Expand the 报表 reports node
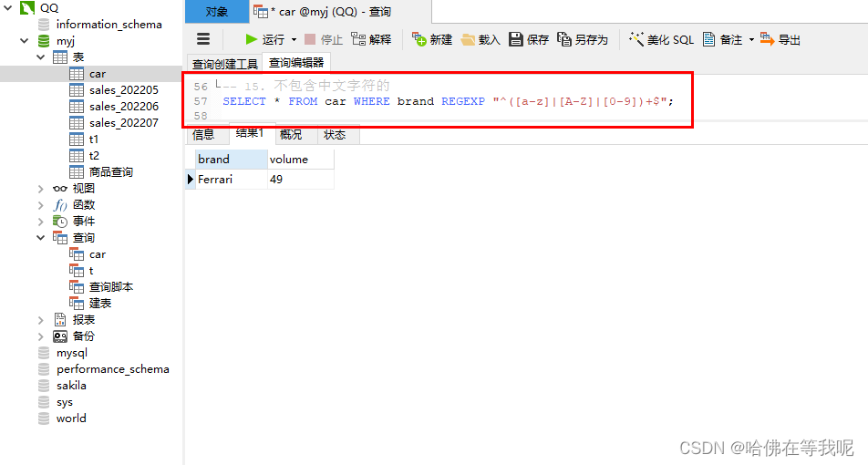This screenshot has height=465, width=868. 40,320
